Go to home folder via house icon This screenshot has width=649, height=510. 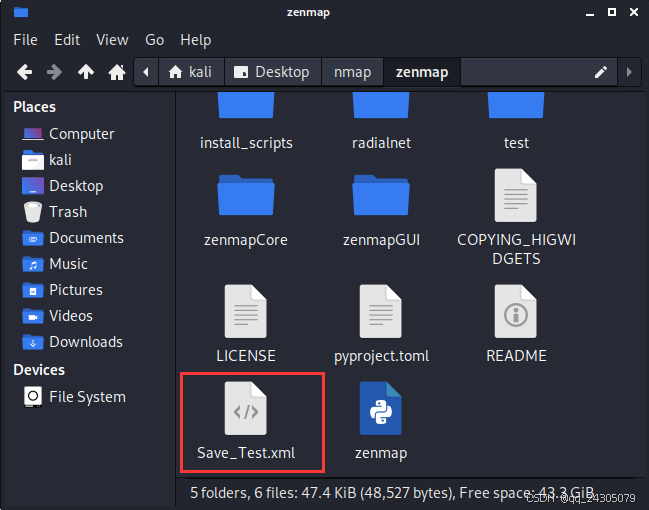[x=117, y=72]
